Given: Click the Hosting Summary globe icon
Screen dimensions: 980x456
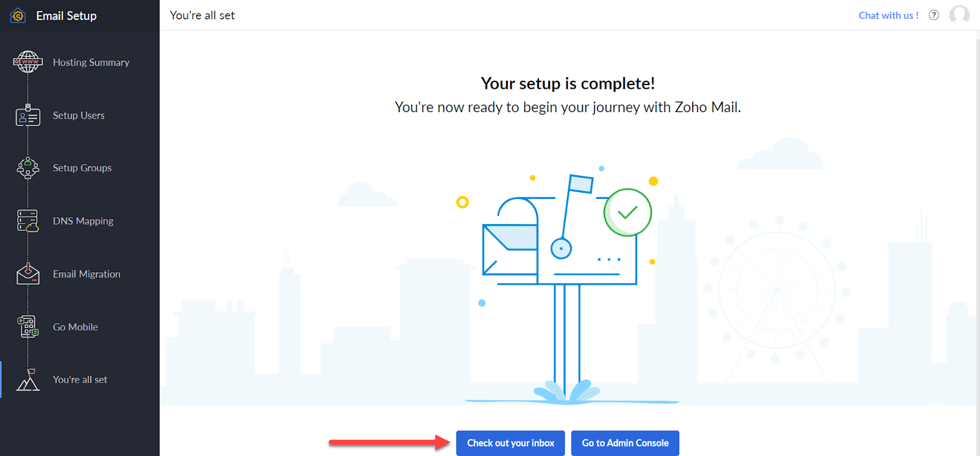Looking at the screenshot, I should (x=28, y=62).
